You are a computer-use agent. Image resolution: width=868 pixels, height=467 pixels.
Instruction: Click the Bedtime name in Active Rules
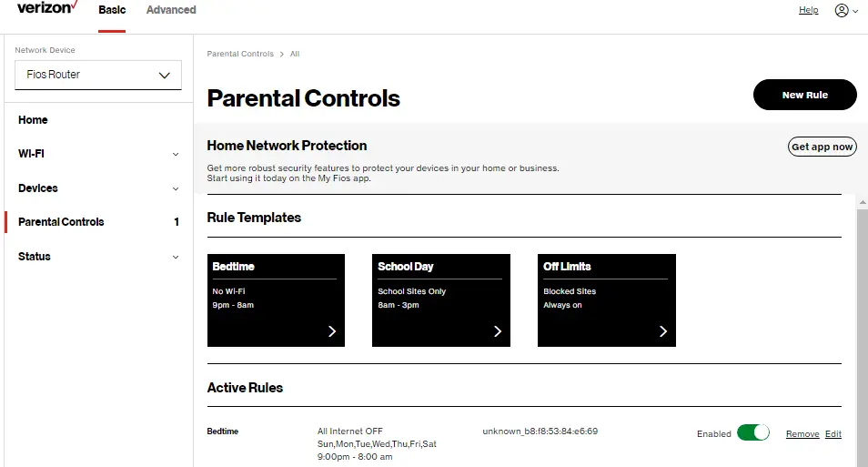[223, 431]
